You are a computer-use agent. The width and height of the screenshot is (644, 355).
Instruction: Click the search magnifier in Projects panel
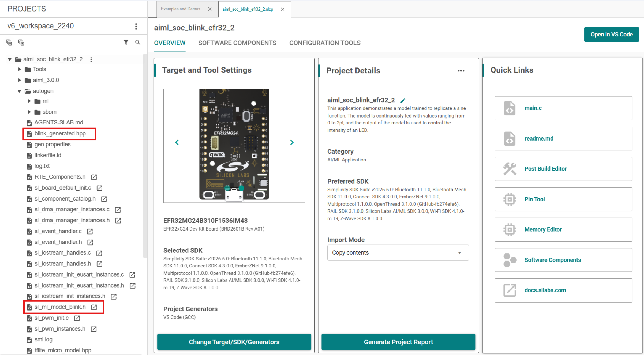pos(138,42)
